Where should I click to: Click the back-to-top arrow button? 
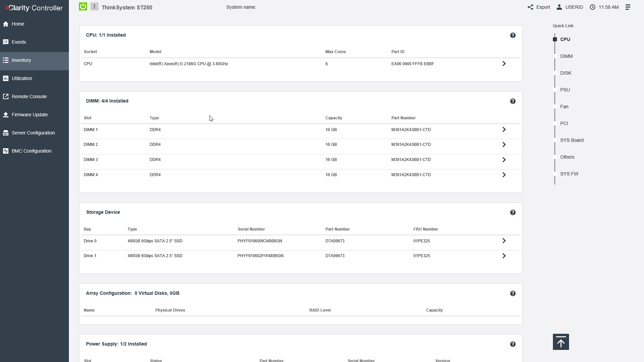pos(561,342)
